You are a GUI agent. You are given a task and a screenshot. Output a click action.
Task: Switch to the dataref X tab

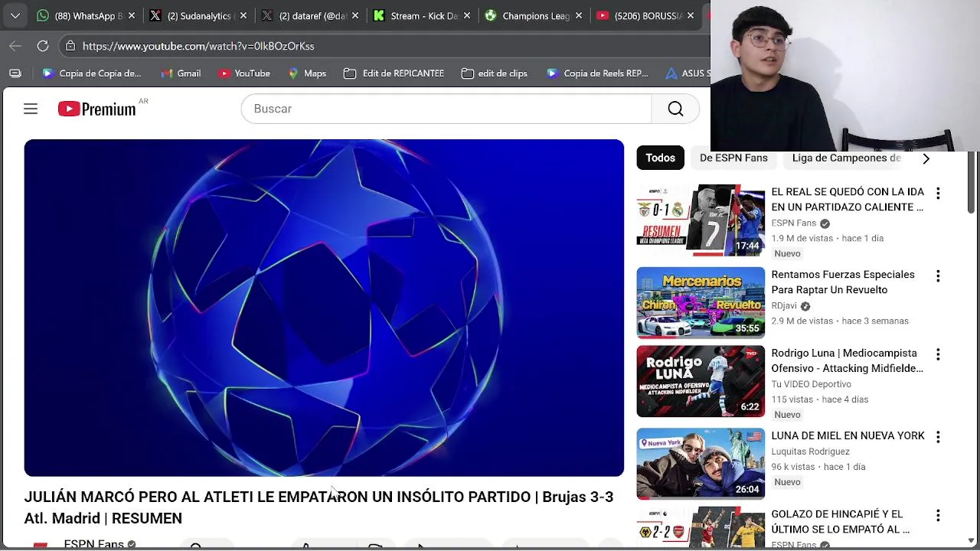click(x=305, y=15)
